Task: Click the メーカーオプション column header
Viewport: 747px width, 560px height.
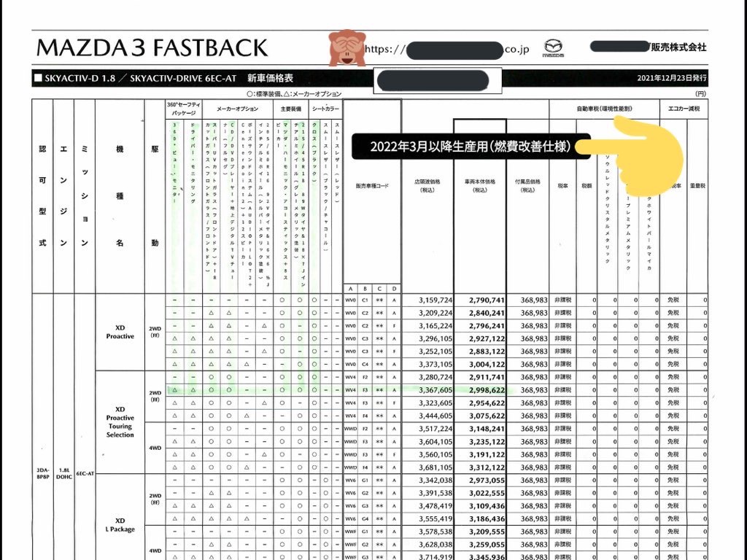Action: pyautogui.click(x=237, y=109)
